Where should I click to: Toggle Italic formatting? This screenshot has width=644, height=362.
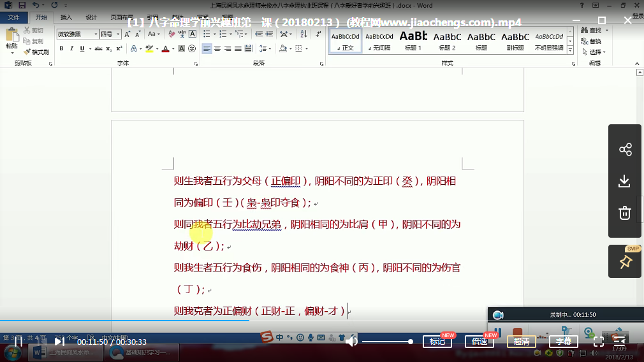point(71,48)
